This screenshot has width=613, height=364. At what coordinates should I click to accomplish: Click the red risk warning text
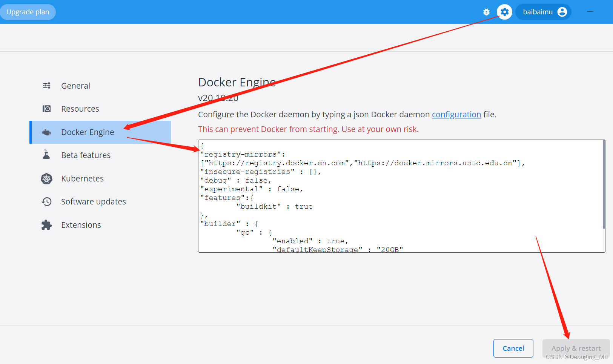(x=308, y=129)
